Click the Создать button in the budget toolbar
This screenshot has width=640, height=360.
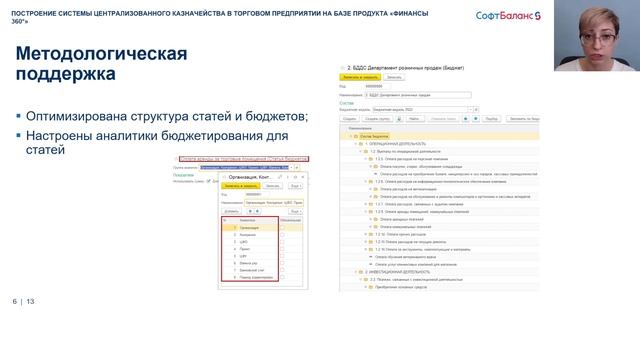click(x=349, y=119)
